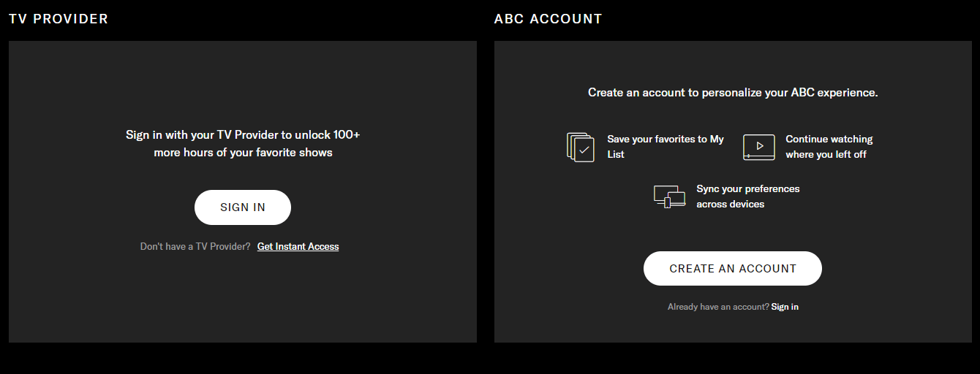This screenshot has height=374, width=980.
Task: Click the 'Sync your preferences across devices' text
Action: [748, 196]
